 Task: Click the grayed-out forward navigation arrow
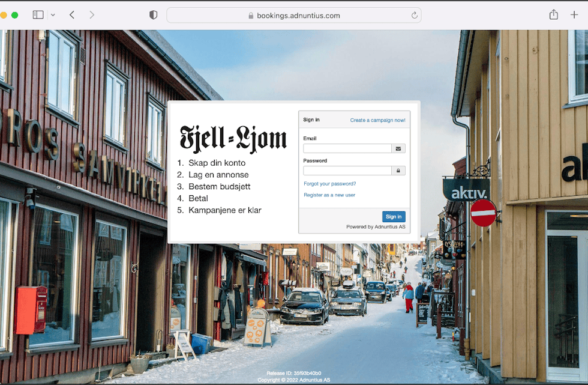pos(92,14)
